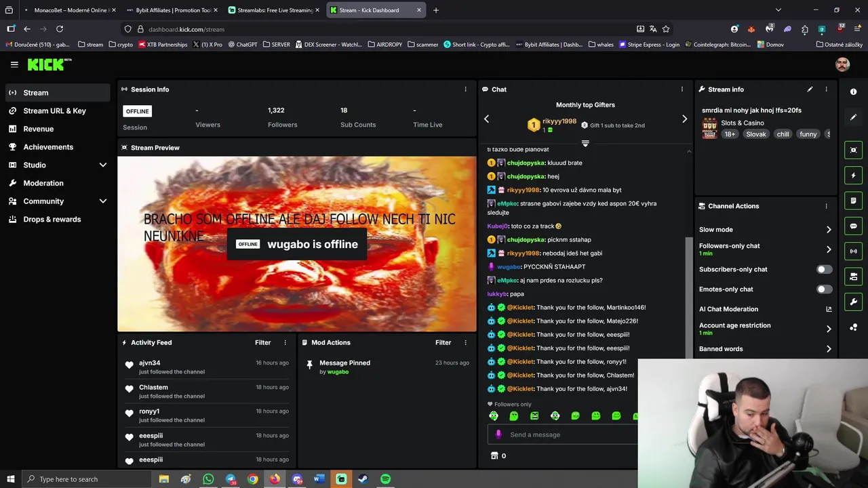Click the Slovak tag
This screenshot has height=488, width=868.
click(x=755, y=134)
